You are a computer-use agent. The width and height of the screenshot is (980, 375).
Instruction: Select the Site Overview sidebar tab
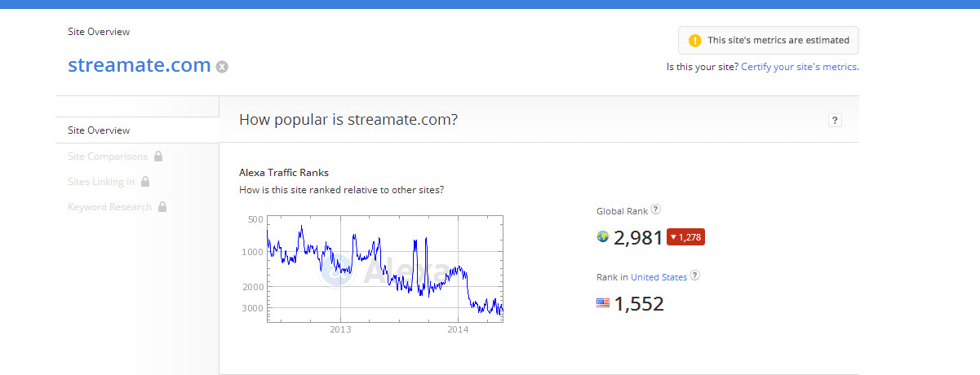99,130
